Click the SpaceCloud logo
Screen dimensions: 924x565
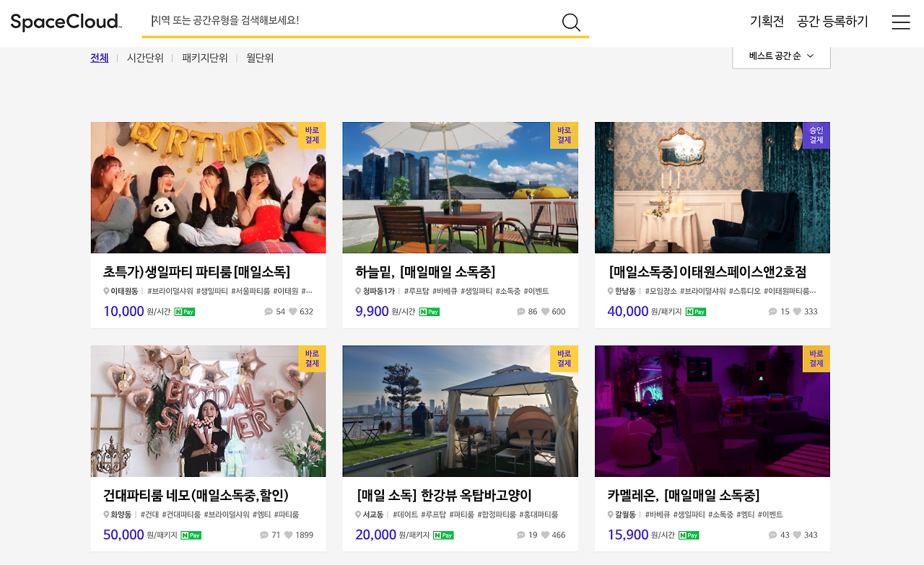(x=65, y=21)
